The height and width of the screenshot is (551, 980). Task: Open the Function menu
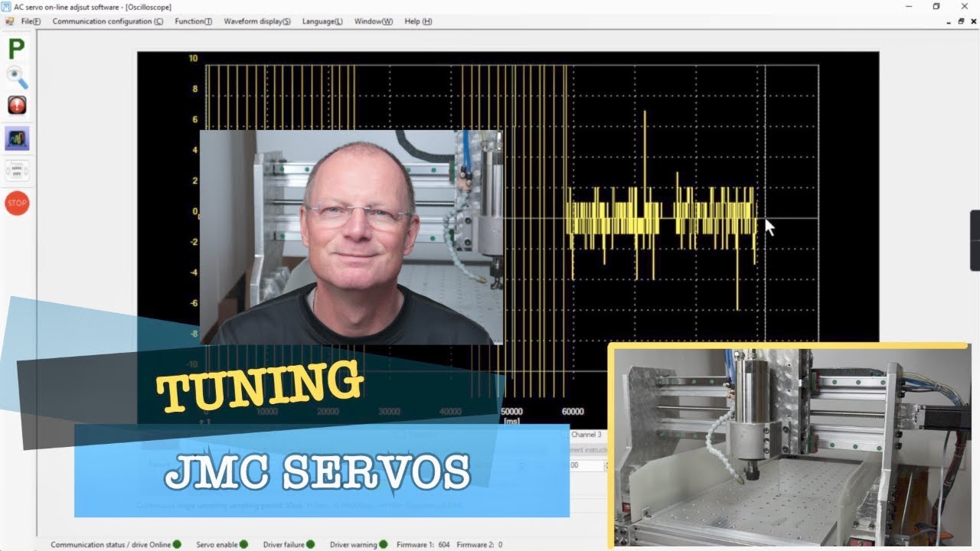(193, 21)
